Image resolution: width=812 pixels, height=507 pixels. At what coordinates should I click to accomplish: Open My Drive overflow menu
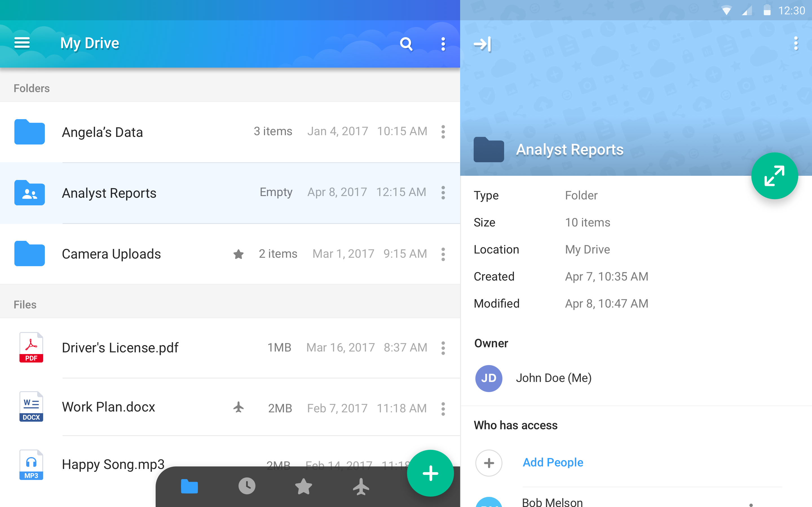443,44
